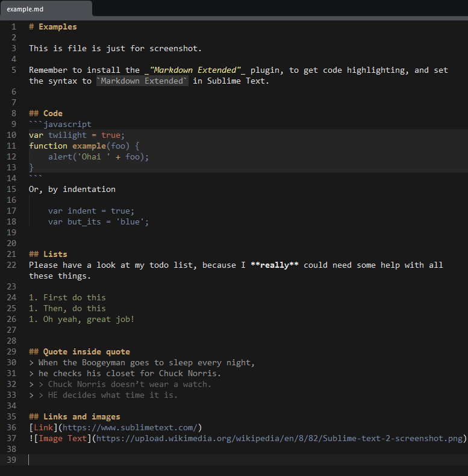The image size is (468, 476).
Task: Select the example.md tab
Action: 46,9
